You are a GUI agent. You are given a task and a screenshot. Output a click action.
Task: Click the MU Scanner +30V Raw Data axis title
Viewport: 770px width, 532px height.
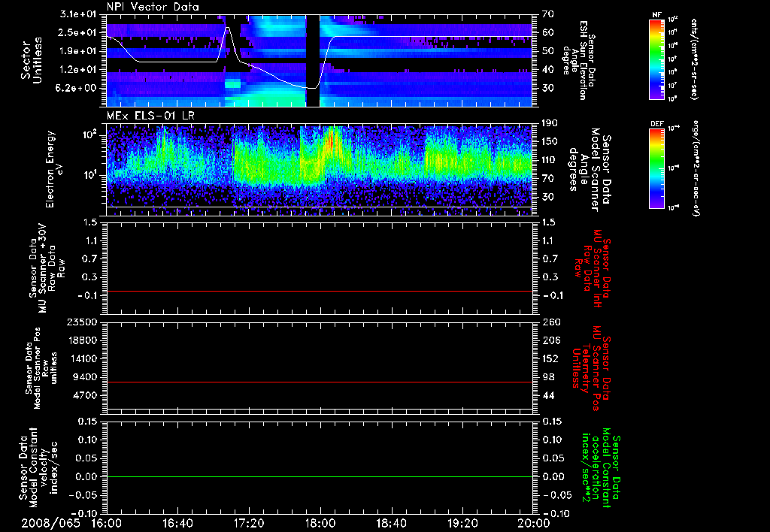[x=47, y=268]
